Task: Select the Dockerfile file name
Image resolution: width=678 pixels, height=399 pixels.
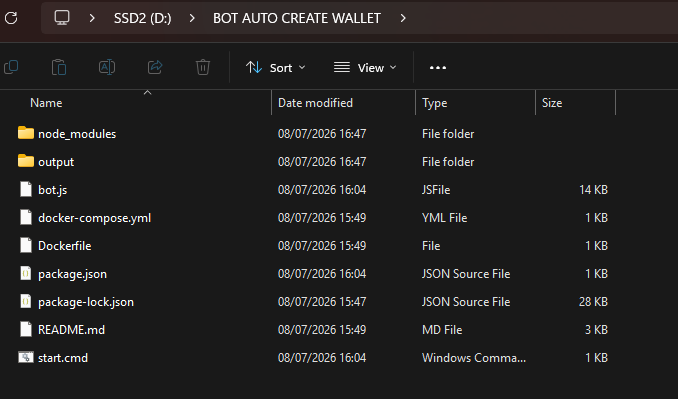Action: point(64,246)
